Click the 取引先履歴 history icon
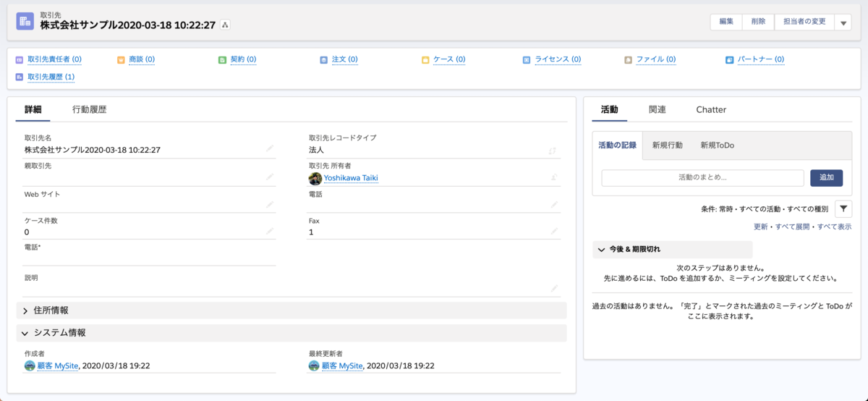The height and width of the screenshot is (401, 868). click(20, 77)
